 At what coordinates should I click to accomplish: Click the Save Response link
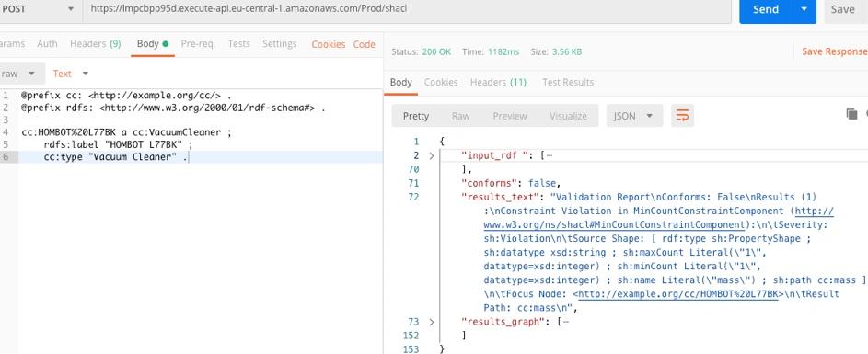click(x=835, y=51)
